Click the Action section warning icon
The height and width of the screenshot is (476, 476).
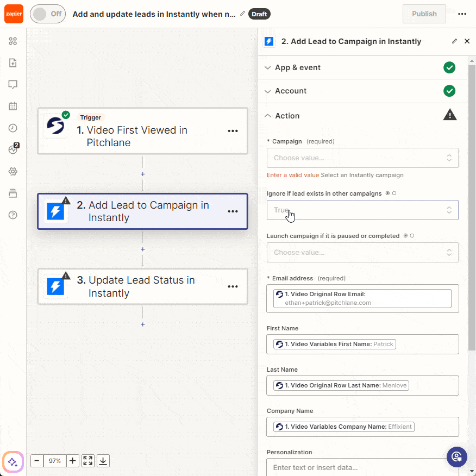(x=449, y=115)
